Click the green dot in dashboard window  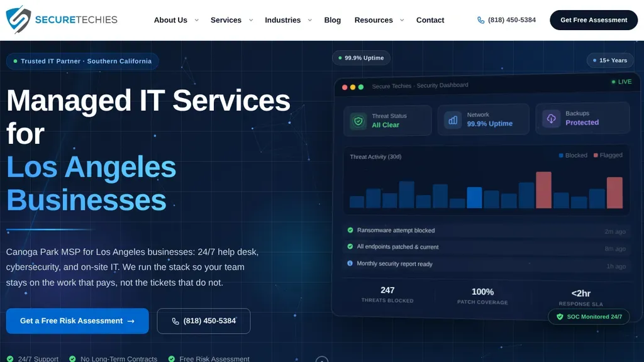tap(360, 87)
